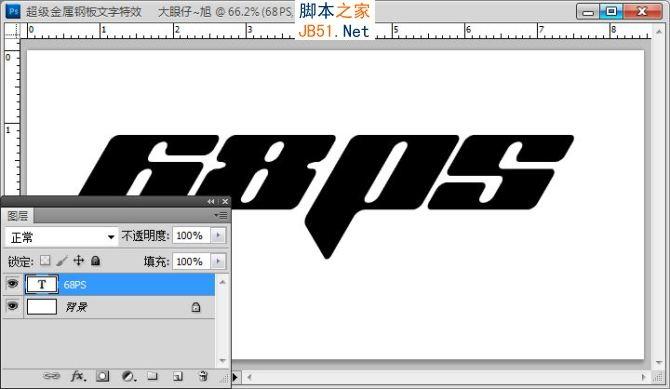The height and width of the screenshot is (389, 670).
Task: Toggle lock image pixels brush icon
Action: pos(62,260)
